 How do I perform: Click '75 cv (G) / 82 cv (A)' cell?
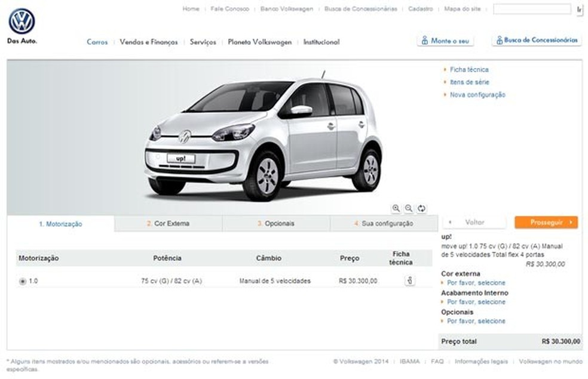point(171,281)
